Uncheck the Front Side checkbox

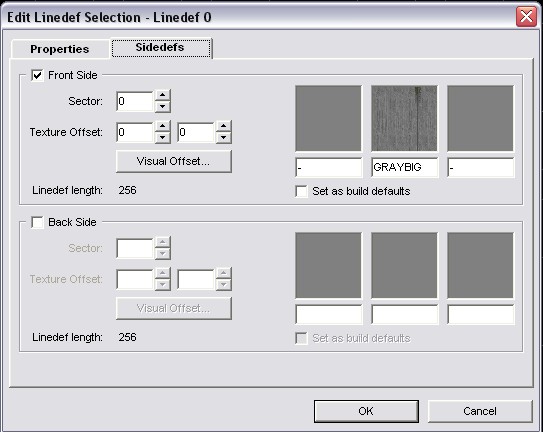[x=37, y=75]
